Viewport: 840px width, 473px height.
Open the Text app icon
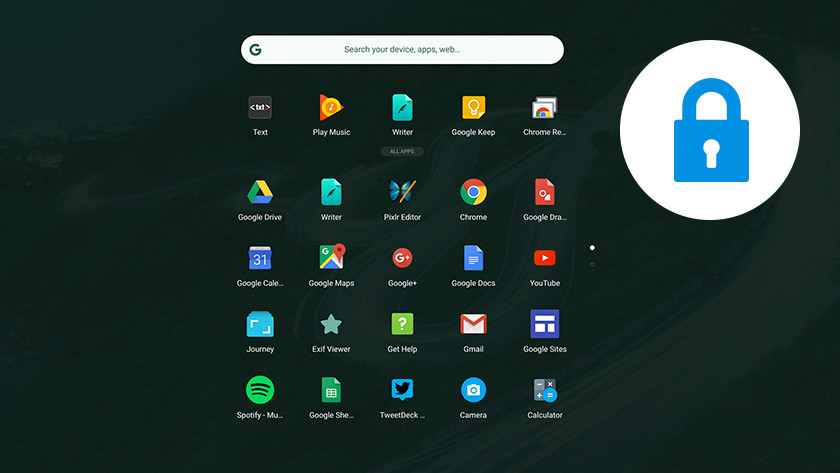tap(260, 108)
